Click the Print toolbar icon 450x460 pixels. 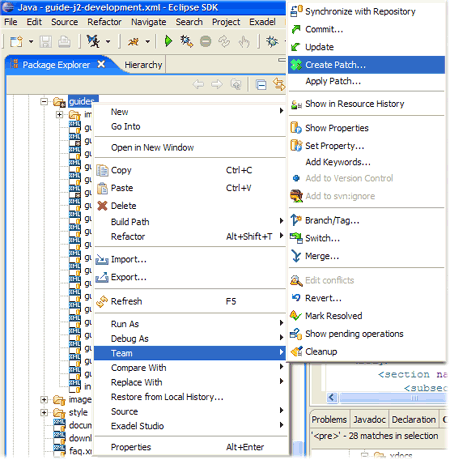(64, 42)
